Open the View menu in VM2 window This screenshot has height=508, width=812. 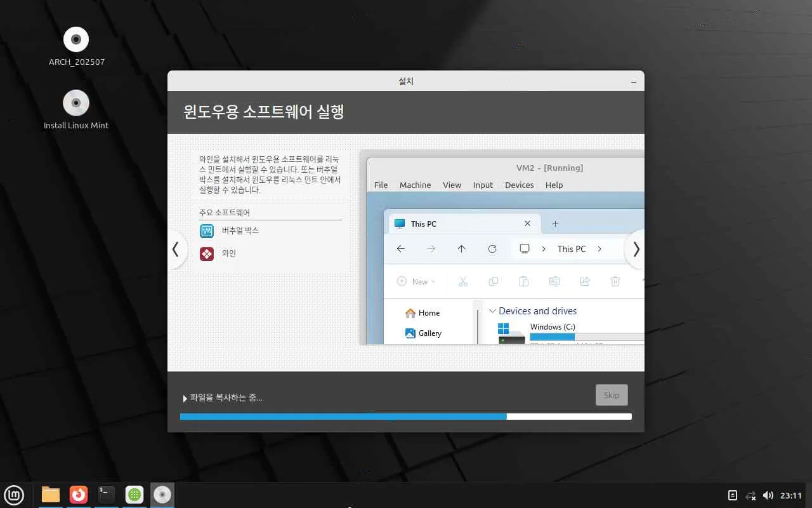[x=452, y=185]
